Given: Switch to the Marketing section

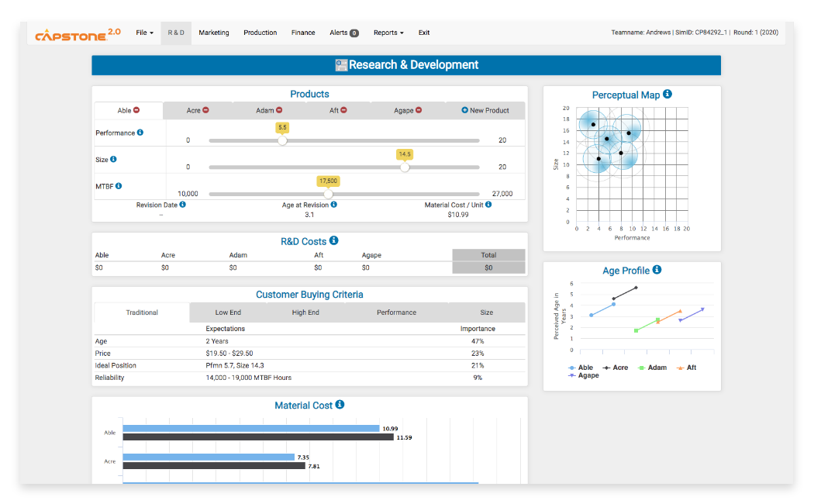Looking at the screenshot, I should 214,33.
